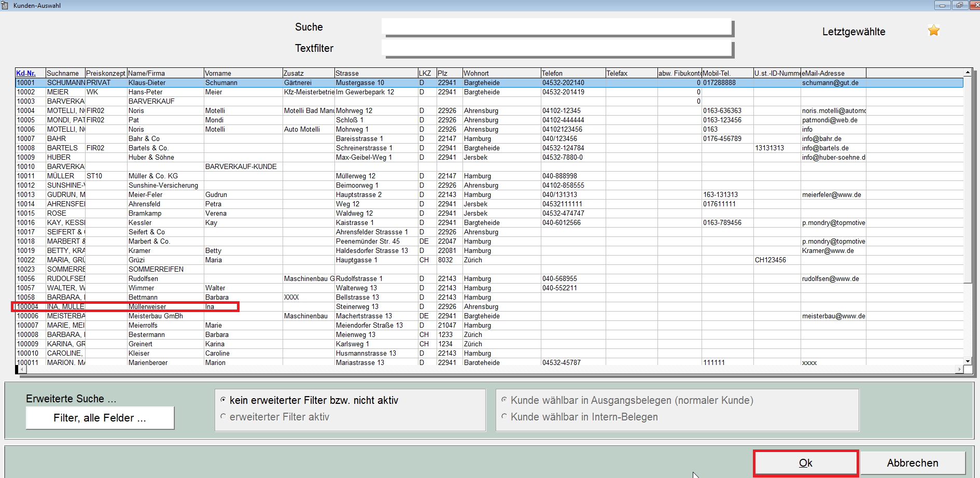This screenshot has width=980, height=478.
Task: Click the Wohnort column header
Action: (501, 73)
